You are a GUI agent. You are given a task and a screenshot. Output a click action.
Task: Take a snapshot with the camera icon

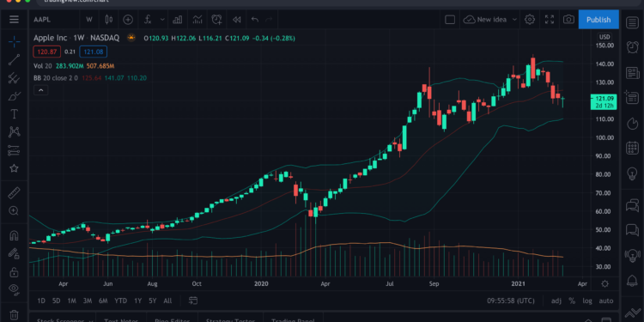[568, 19]
